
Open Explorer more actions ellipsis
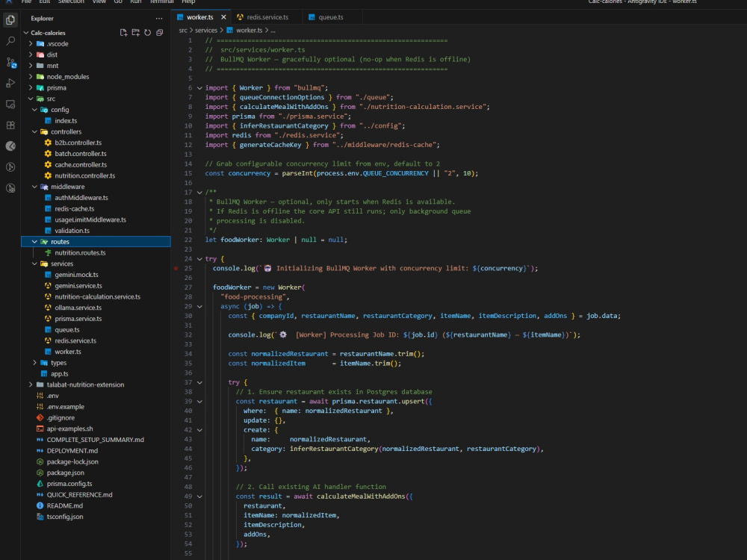pos(158,18)
